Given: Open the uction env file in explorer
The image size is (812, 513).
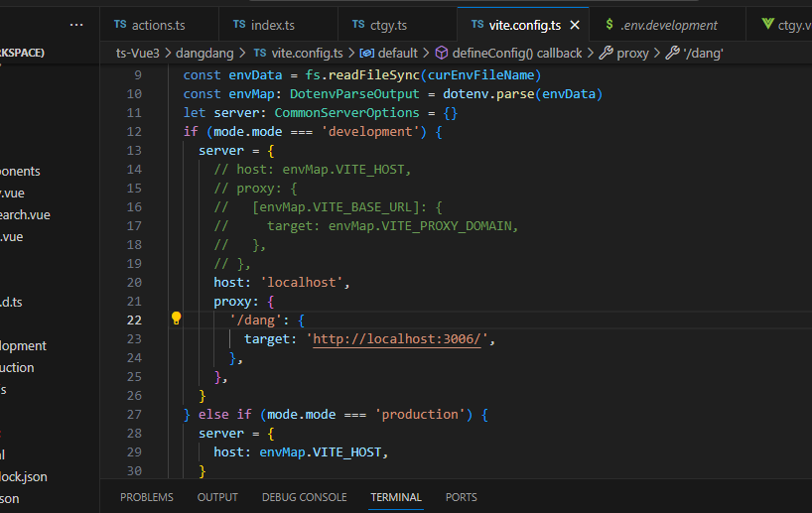Looking at the screenshot, I should tap(17, 367).
